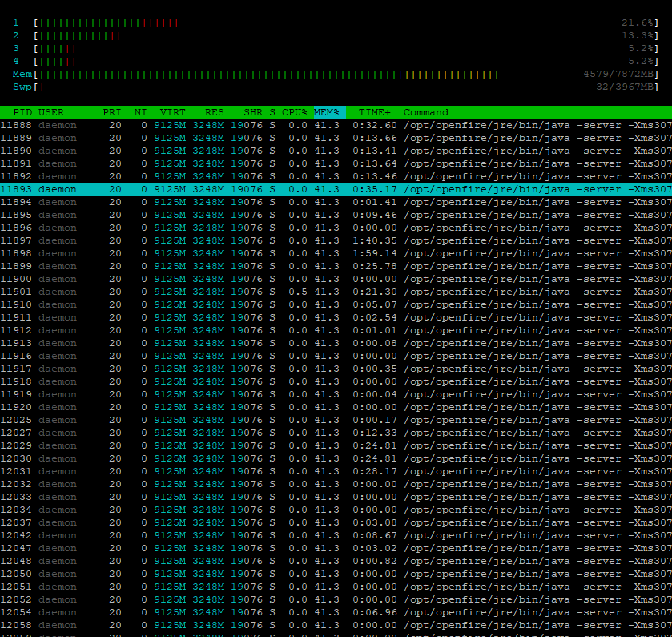The height and width of the screenshot is (637, 672).
Task: Select process row with PID 12029
Action: [336, 445]
